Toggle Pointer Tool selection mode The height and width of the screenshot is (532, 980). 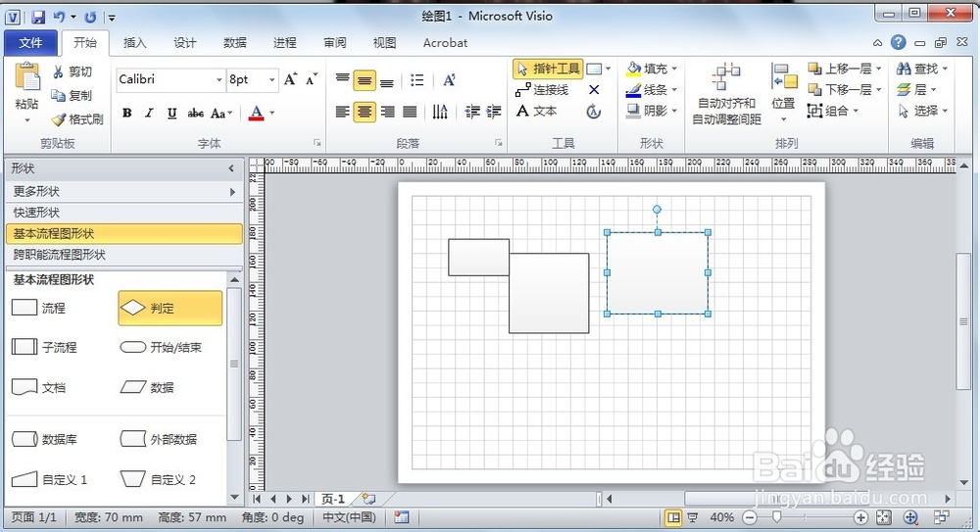pos(548,69)
